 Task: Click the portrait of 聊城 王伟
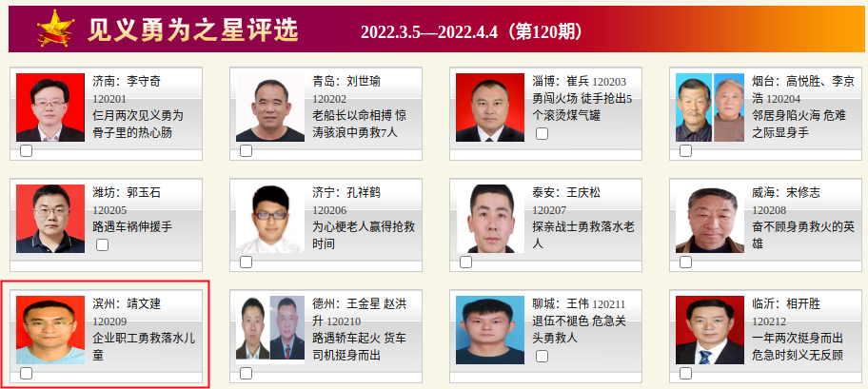pyautogui.click(x=490, y=330)
